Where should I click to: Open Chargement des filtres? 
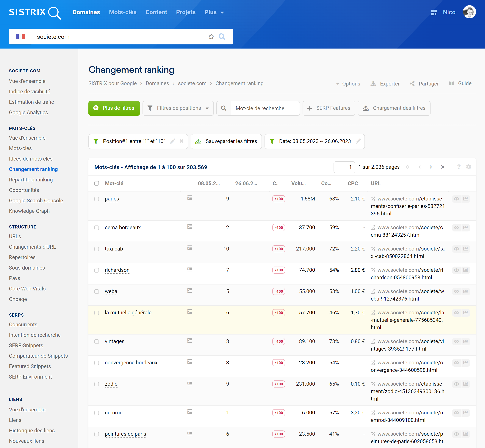tap(394, 108)
